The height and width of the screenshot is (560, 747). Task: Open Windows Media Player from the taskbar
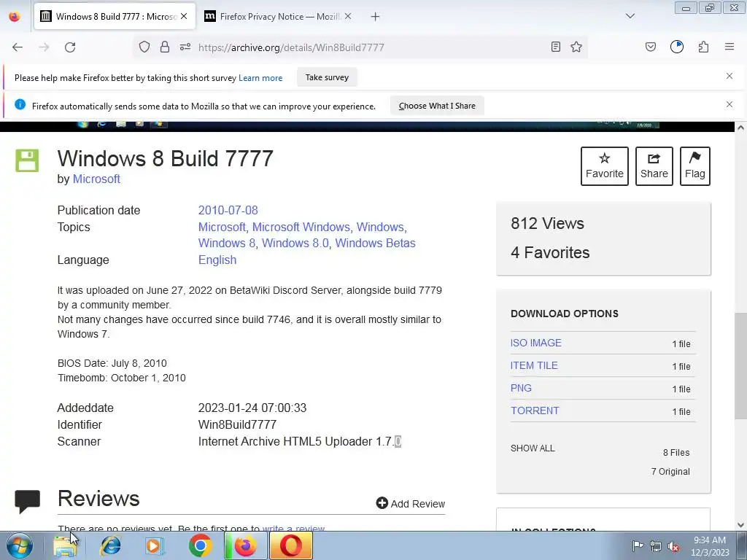tap(155, 545)
